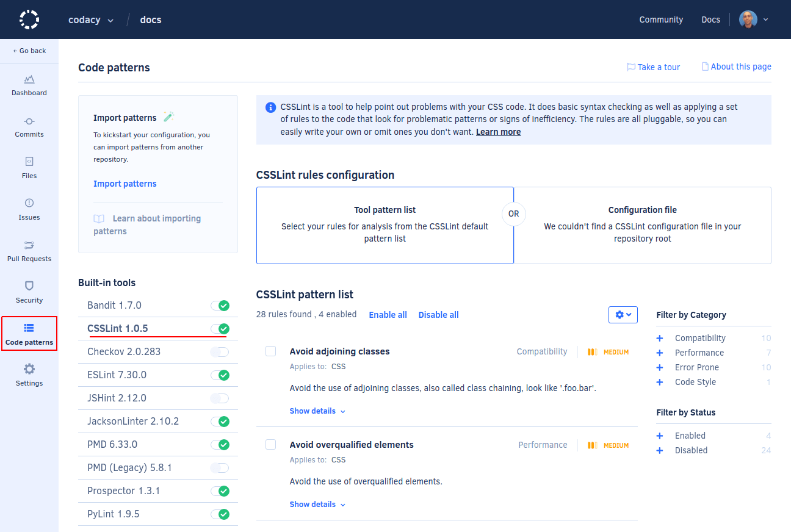Screen dimensions: 791x532
Task: Click the medium severity icon for Avoid adjoining classes
Action: 592,352
